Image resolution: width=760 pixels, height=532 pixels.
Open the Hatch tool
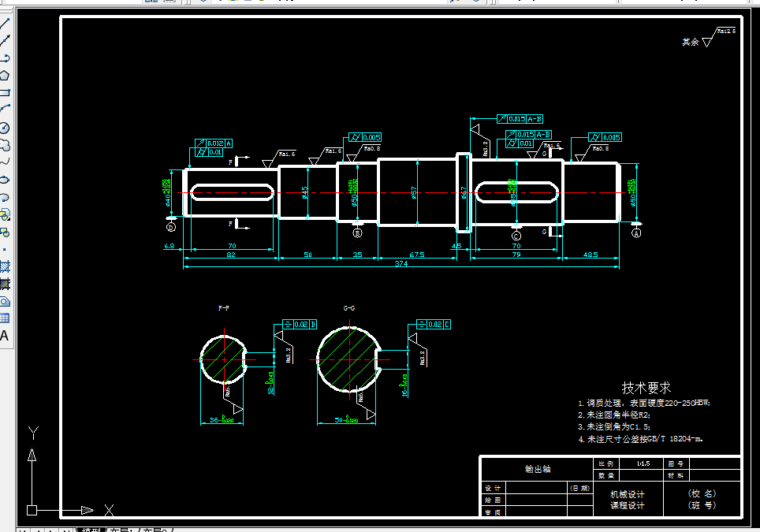click(5, 266)
